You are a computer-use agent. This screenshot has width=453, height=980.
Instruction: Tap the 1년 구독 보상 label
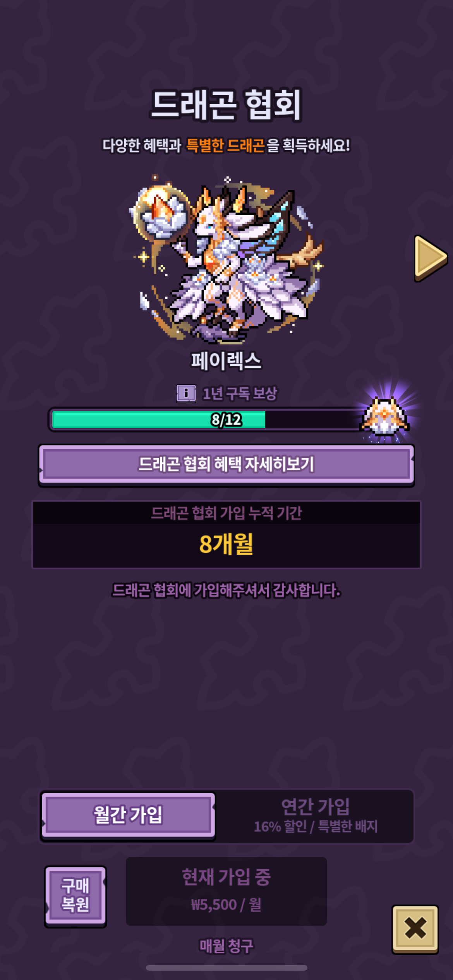tap(240, 394)
